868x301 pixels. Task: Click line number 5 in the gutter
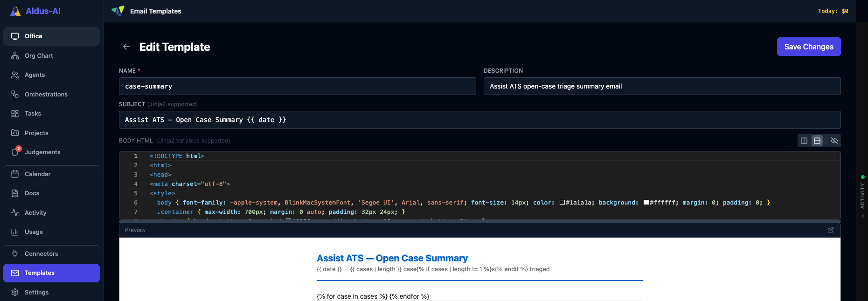point(136,193)
